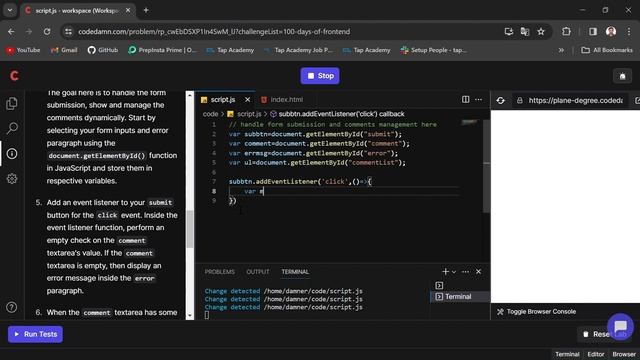Click the split editor icon
Viewport: 640px width, 360px height.
click(465, 100)
